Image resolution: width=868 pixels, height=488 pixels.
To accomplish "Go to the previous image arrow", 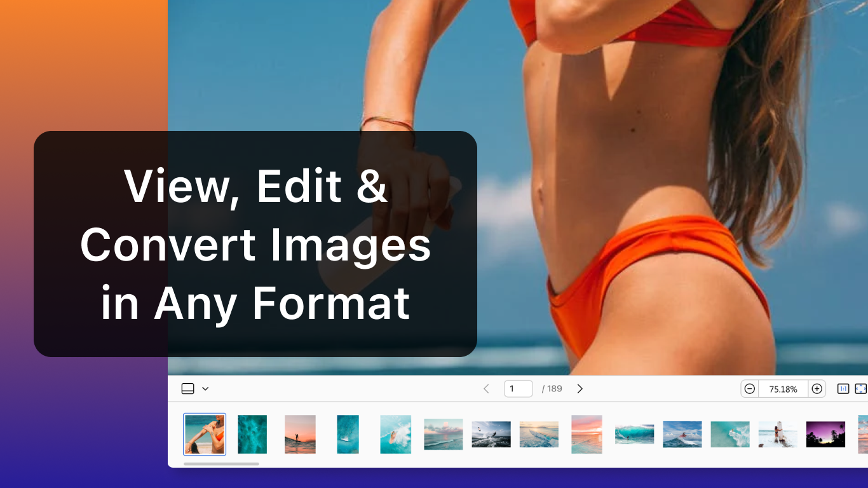I will (486, 389).
